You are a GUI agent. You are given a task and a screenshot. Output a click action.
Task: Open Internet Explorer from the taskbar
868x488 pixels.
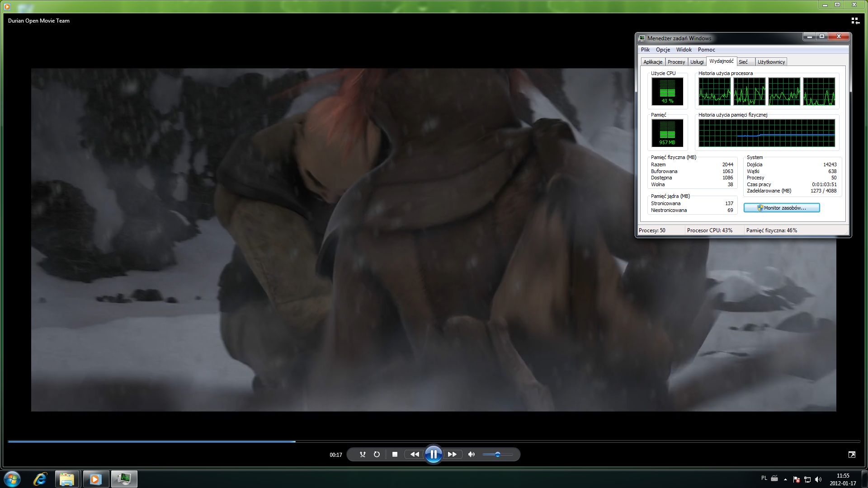40,479
